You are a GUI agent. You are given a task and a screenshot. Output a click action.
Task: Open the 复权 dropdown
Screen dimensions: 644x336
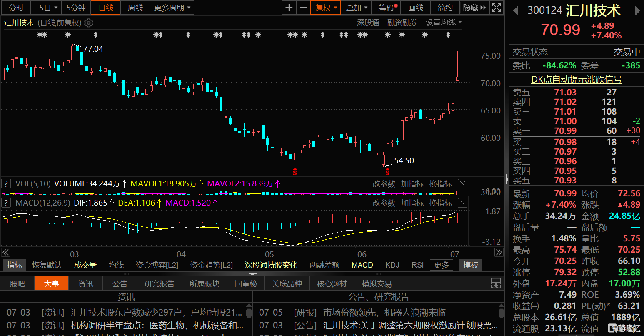(x=326, y=8)
